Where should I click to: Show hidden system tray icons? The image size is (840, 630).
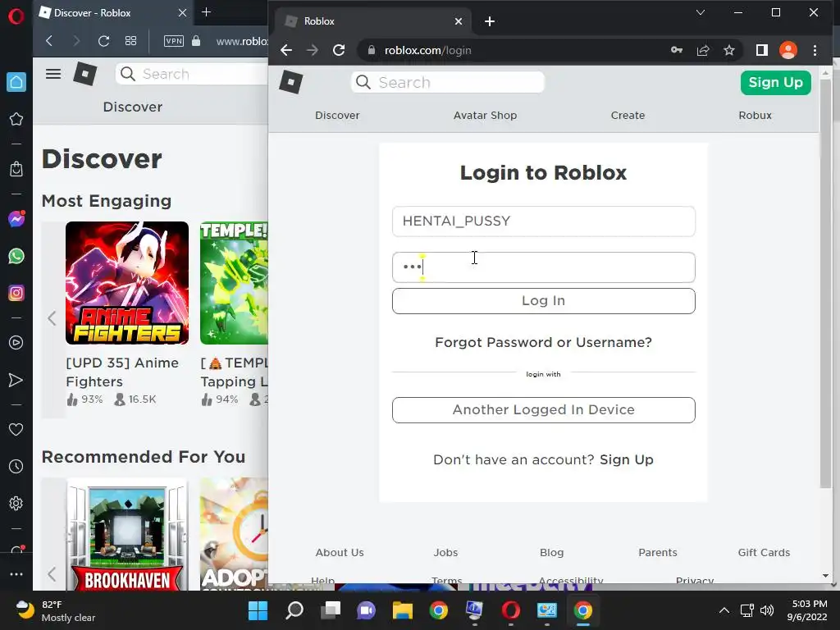click(724, 610)
